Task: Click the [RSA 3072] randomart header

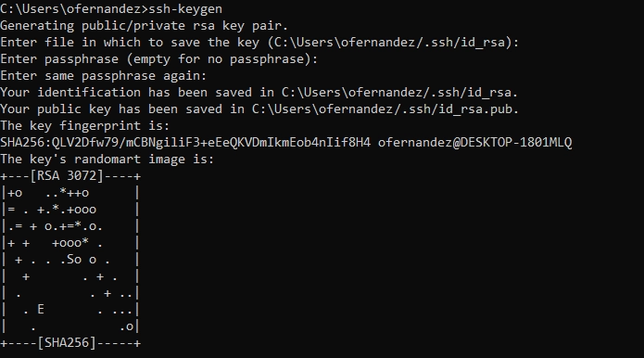Action: click(x=67, y=176)
